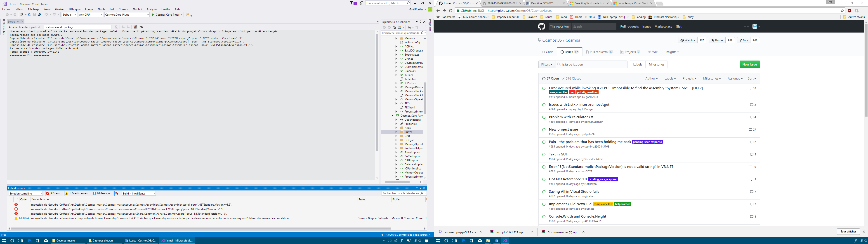Start debugging with green play arrow
This screenshot has height=244, width=868.
click(153, 15)
